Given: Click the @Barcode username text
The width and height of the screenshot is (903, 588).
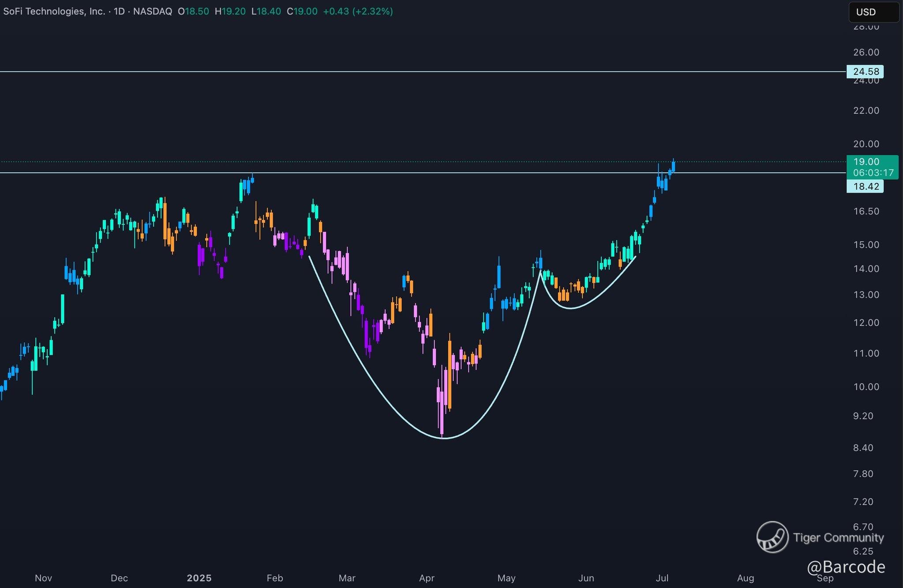Looking at the screenshot, I should click(846, 567).
